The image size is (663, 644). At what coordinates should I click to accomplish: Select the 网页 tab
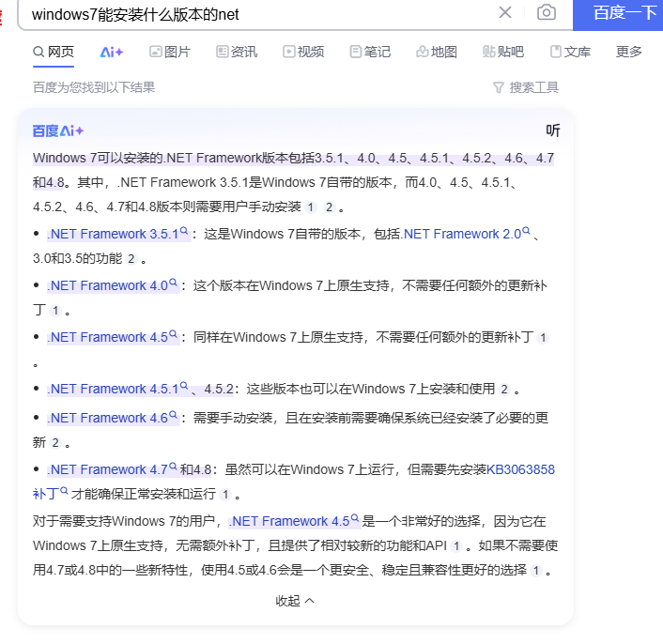pos(54,52)
